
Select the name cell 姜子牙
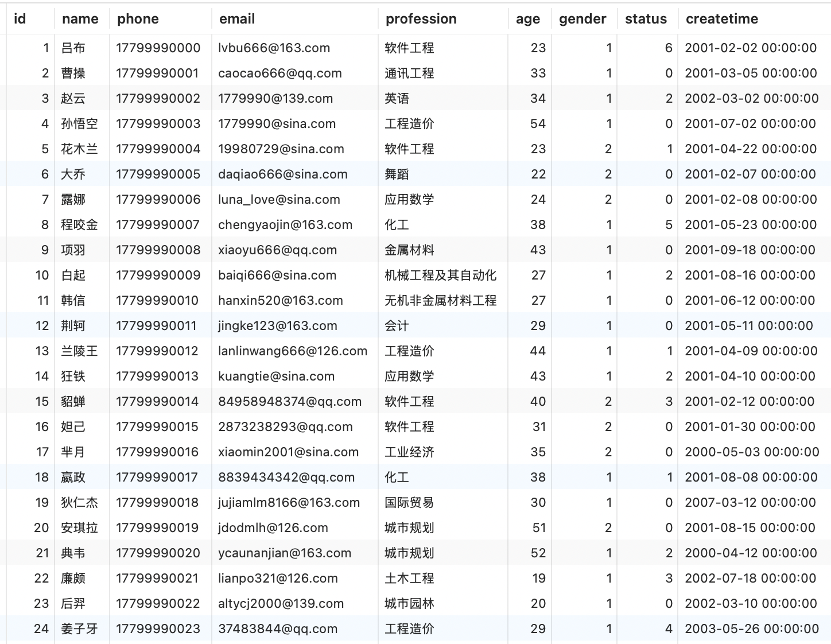79,629
